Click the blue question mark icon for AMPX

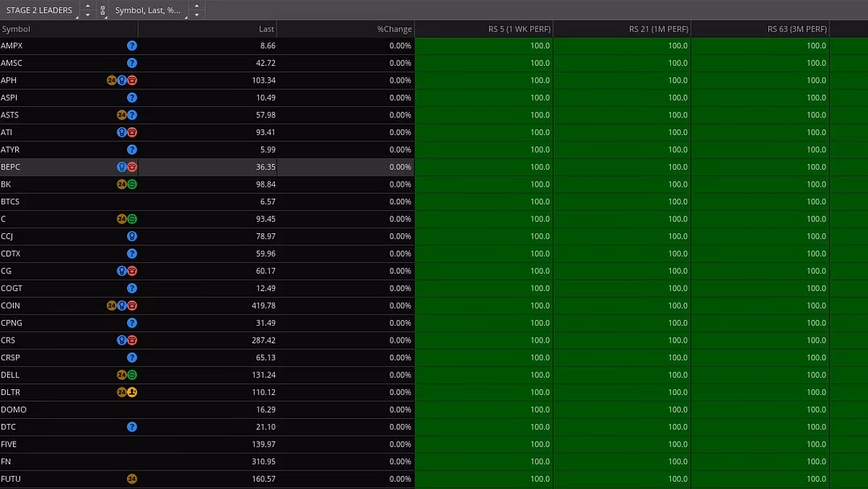point(132,46)
